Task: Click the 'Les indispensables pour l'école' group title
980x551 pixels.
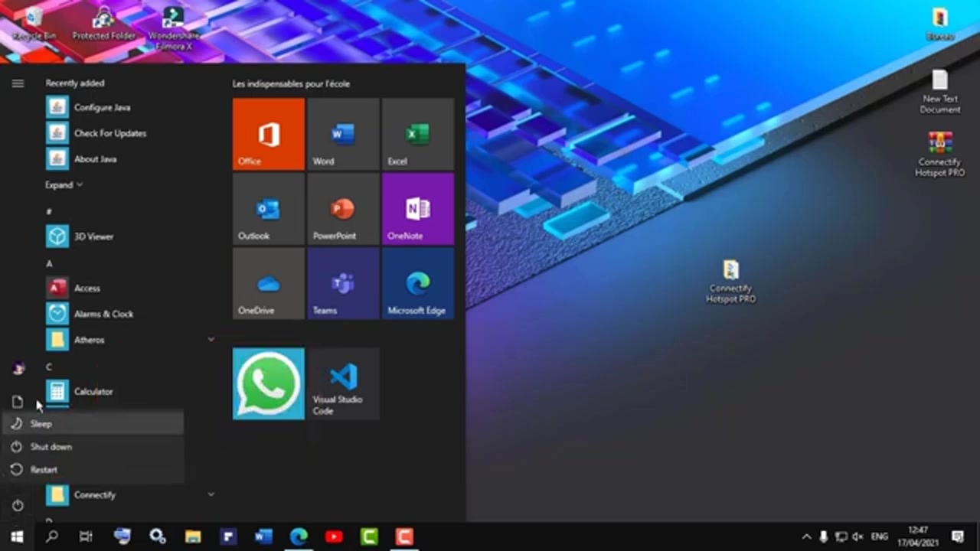Action: coord(291,83)
